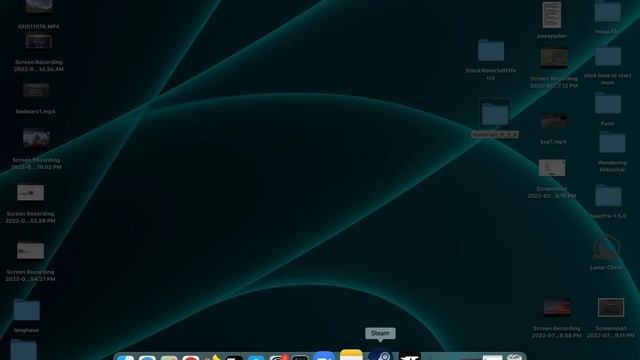The width and height of the screenshot is (640, 360).
Task: Select the highlighted Waterfall folder
Action: (x=495, y=113)
